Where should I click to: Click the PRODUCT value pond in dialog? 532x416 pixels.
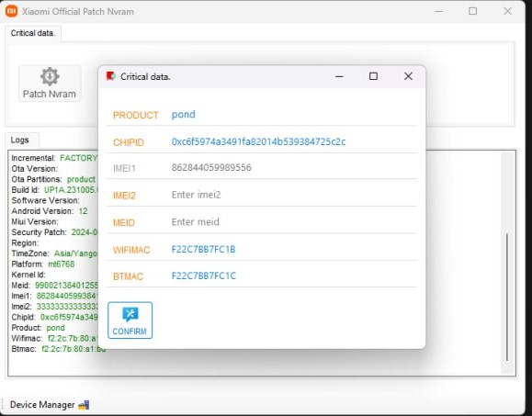tap(183, 115)
